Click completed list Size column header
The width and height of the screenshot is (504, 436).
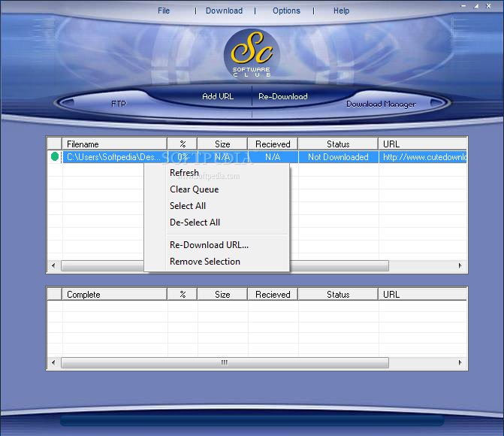click(222, 294)
